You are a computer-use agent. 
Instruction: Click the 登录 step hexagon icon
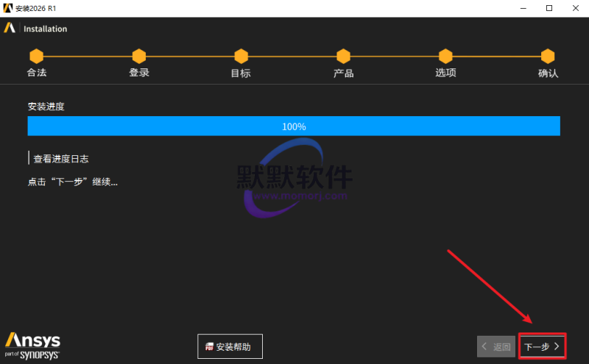pos(138,57)
